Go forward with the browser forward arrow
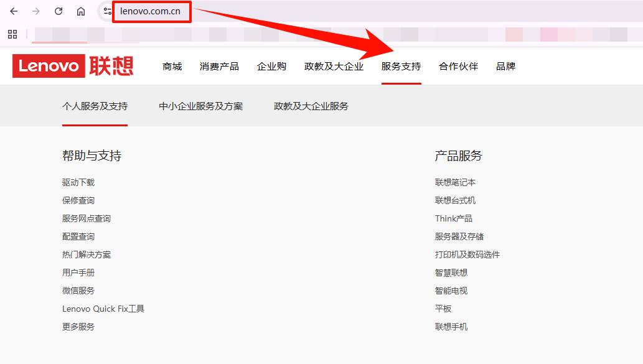The height and width of the screenshot is (364, 643). [x=36, y=11]
